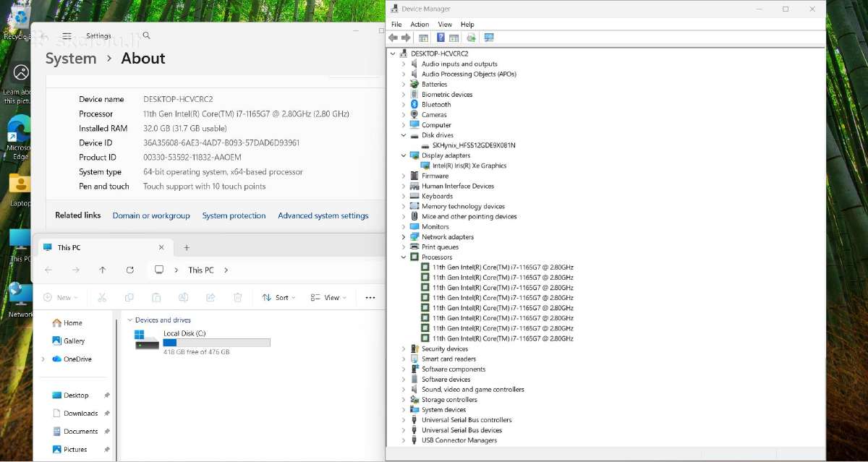
Task: Click Back arrow in Device Manager toolbar
Action: click(393, 38)
